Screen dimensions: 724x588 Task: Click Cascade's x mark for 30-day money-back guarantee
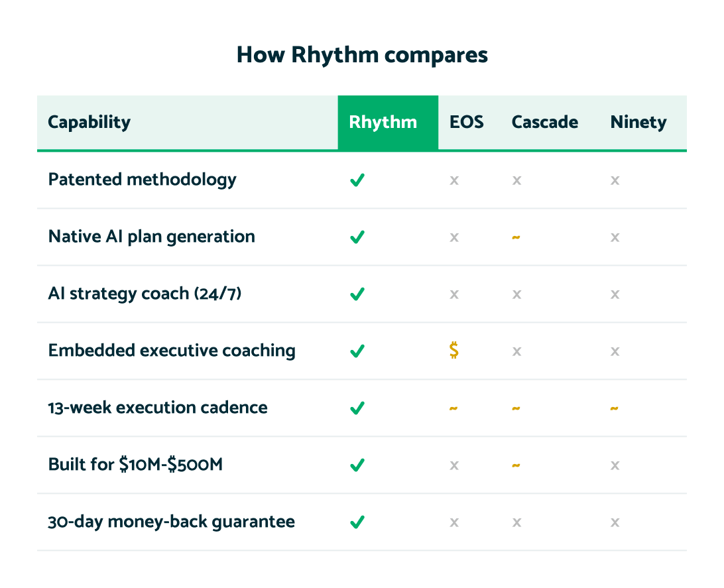tap(516, 522)
